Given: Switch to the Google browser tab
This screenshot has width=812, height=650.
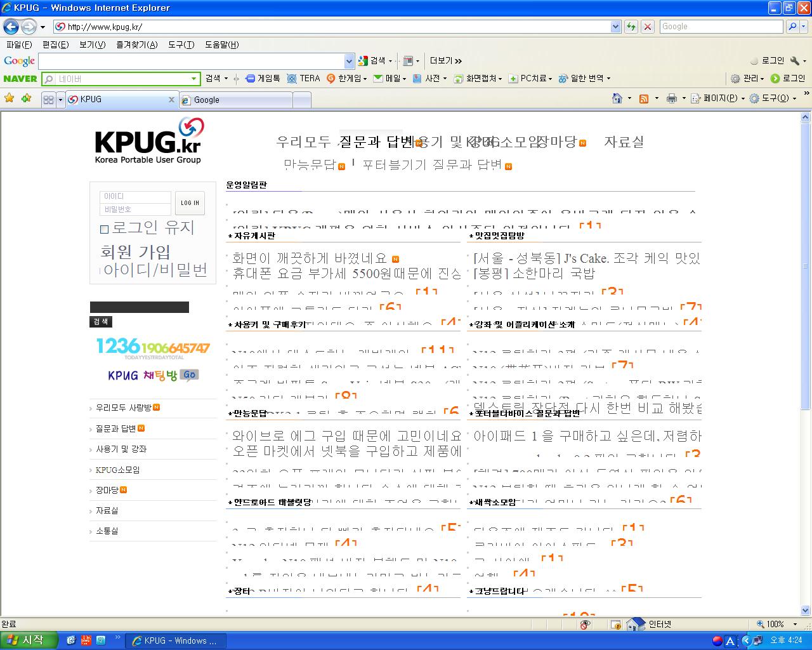Looking at the screenshot, I should pos(235,100).
